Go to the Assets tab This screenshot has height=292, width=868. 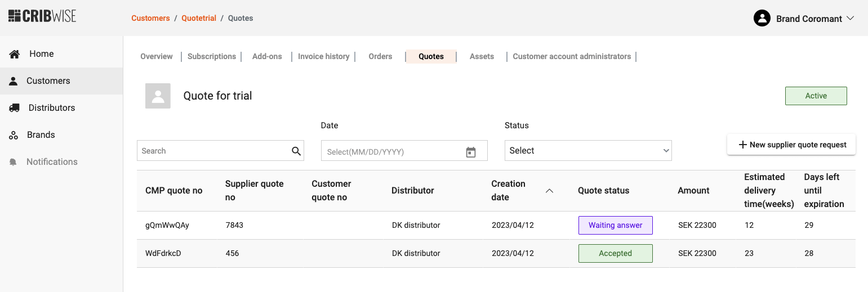[x=482, y=56]
